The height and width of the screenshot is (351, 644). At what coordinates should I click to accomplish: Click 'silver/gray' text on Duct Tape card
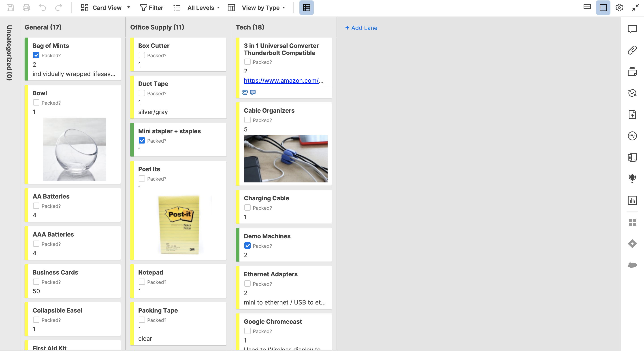(x=153, y=112)
